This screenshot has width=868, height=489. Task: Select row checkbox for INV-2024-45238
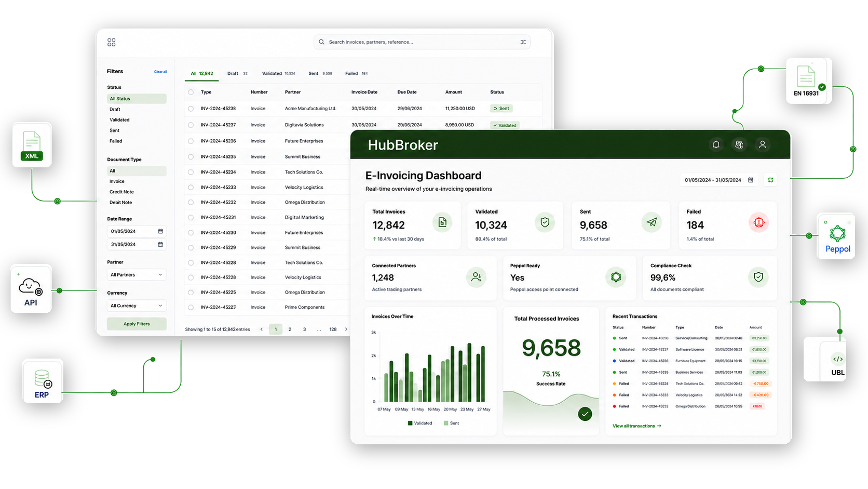[191, 109]
